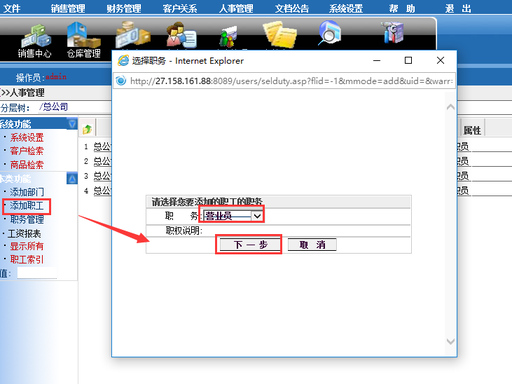Screen dimensions: 512x384
Task: Open 客户检索 in the sidebar
Action: (27, 151)
